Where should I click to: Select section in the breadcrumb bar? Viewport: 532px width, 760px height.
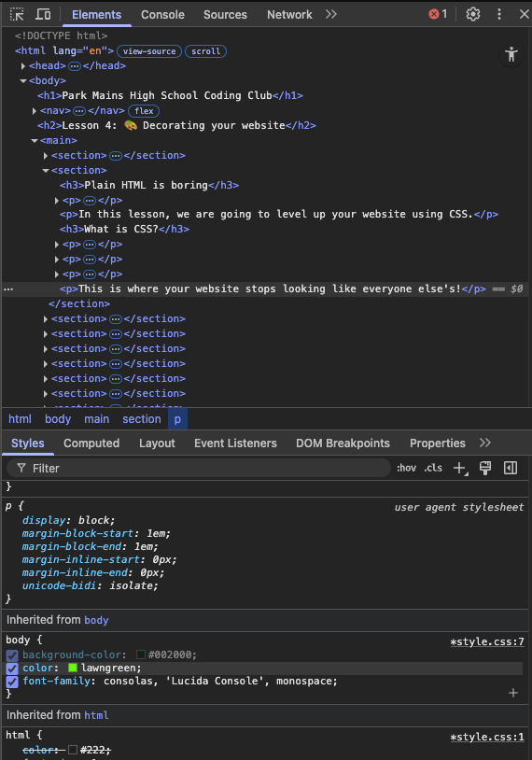tap(142, 419)
